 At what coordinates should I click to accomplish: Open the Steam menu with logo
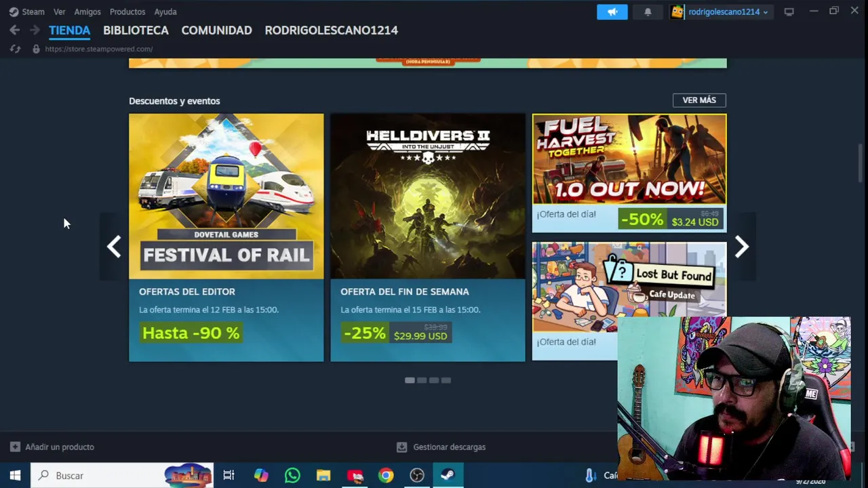click(x=26, y=12)
